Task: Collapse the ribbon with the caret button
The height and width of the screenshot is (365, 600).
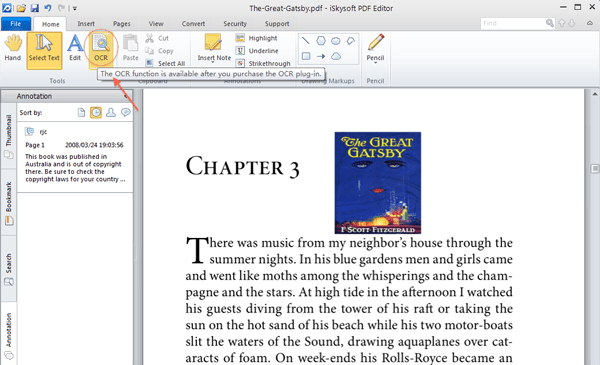Action: pos(590,23)
